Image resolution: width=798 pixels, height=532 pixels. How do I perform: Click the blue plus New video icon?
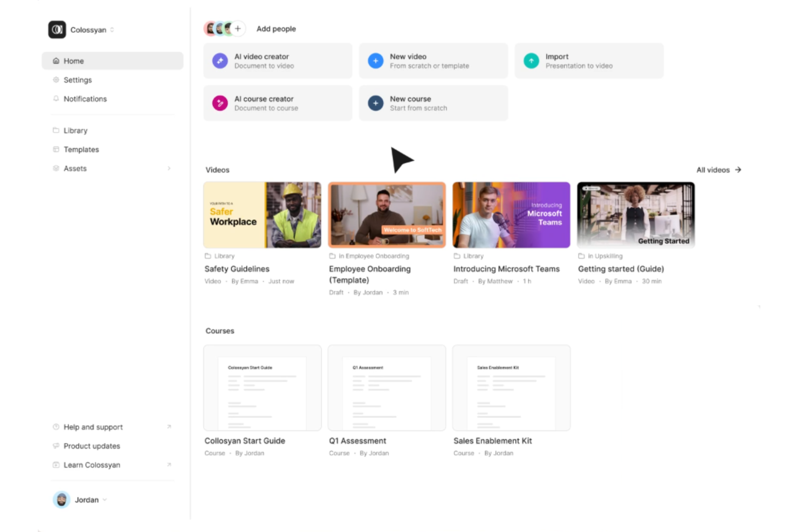375,61
